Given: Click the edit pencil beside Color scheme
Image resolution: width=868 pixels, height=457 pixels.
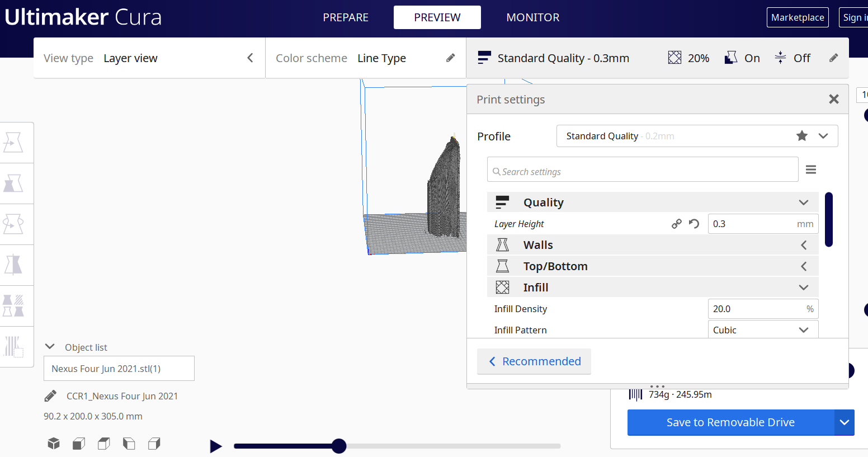Looking at the screenshot, I should (450, 58).
